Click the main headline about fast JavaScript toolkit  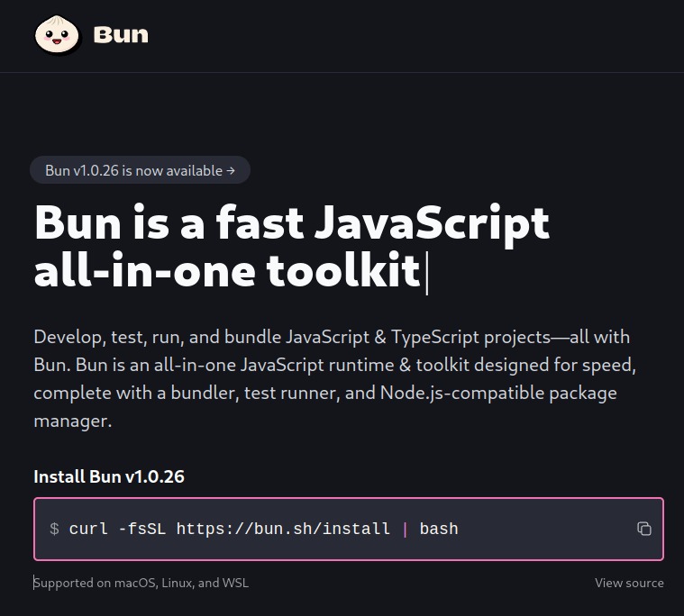tap(291, 247)
